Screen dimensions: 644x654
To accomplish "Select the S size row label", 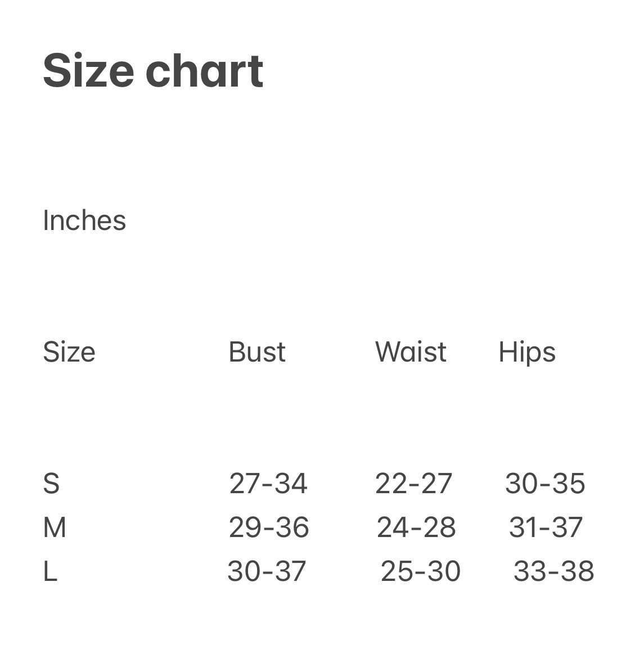I will click(x=51, y=484).
